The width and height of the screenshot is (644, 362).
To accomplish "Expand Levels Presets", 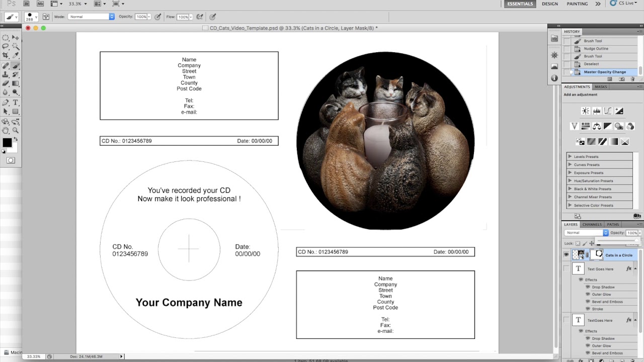I will (570, 156).
